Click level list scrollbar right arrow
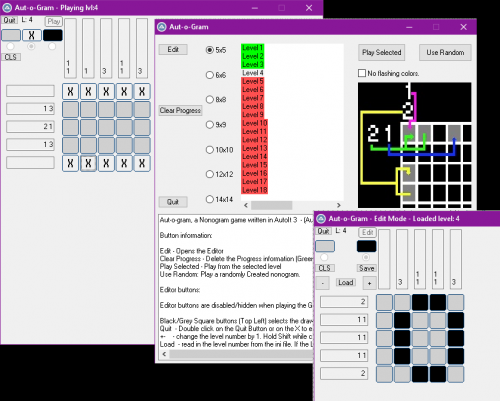The image size is (500, 401). (x=339, y=205)
